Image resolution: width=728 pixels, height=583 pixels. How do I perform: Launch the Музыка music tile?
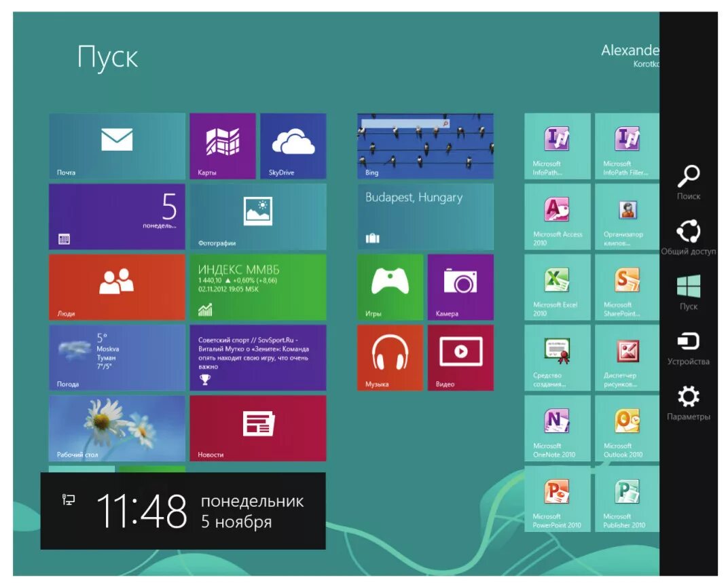[390, 358]
